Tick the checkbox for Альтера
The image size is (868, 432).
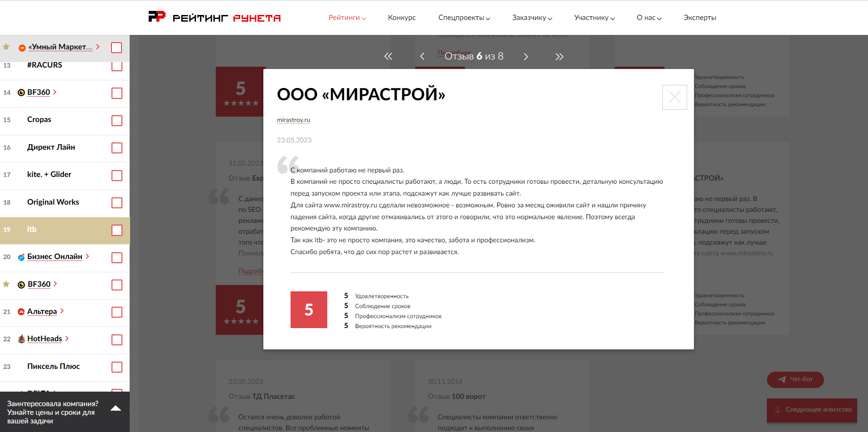coord(117,312)
